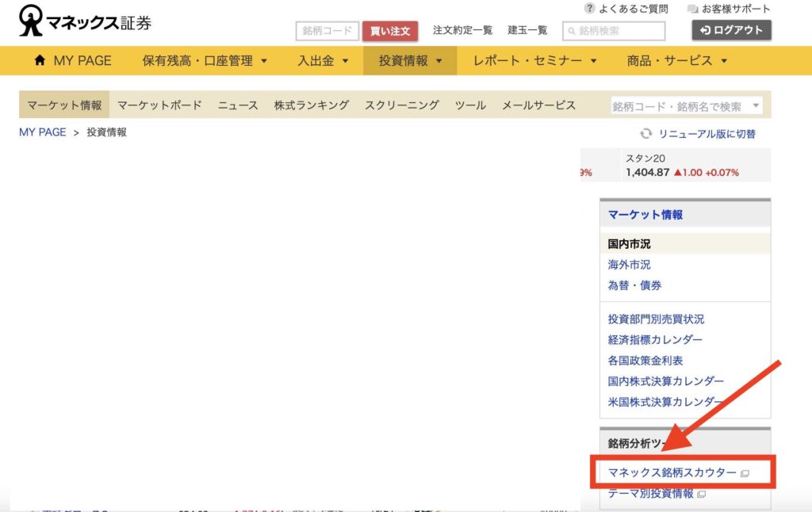
Task: Click external link icon next to マネックス銘柄スカウター
Action: pos(745,473)
